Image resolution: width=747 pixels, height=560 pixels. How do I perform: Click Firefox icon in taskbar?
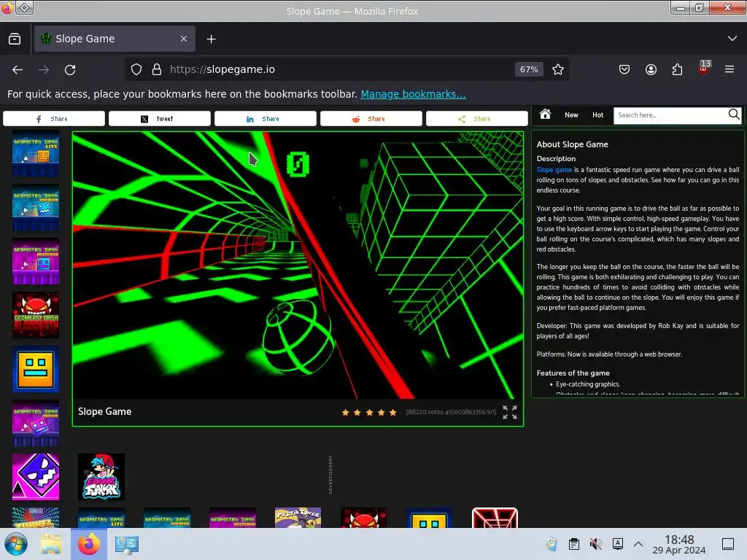pyautogui.click(x=89, y=544)
